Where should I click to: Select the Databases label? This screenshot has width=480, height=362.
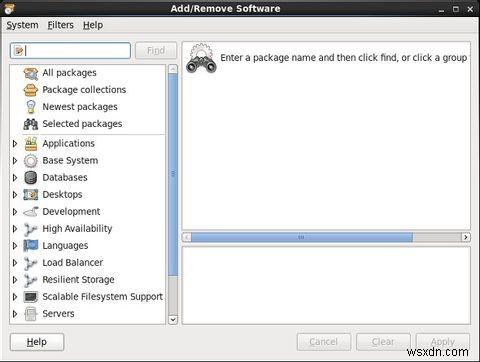(65, 178)
